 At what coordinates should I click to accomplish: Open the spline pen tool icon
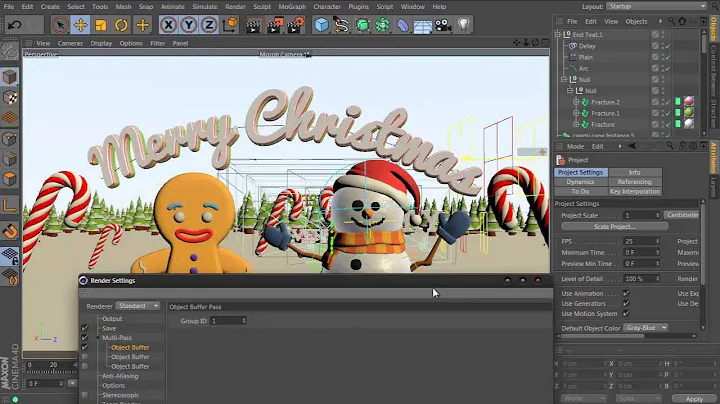coord(342,25)
